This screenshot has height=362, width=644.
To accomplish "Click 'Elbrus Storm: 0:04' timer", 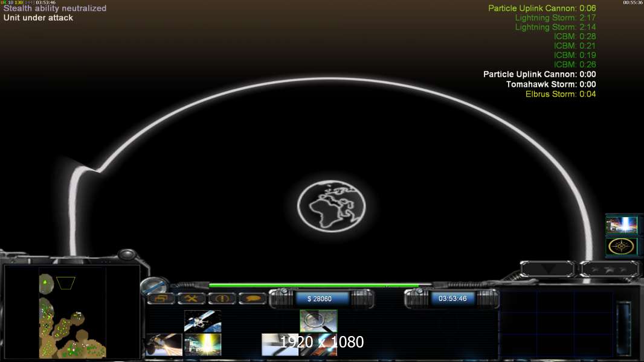I will [561, 94].
